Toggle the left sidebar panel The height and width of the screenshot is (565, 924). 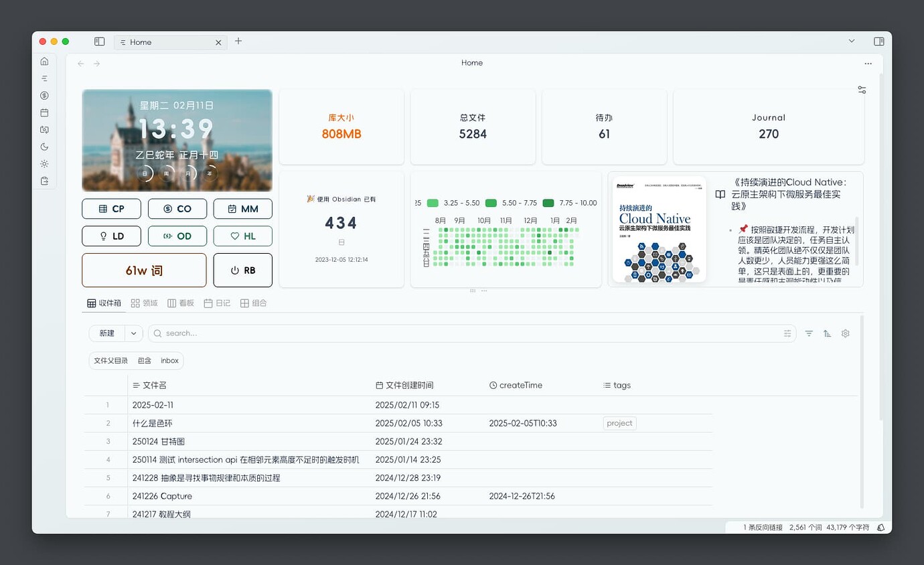pyautogui.click(x=100, y=42)
